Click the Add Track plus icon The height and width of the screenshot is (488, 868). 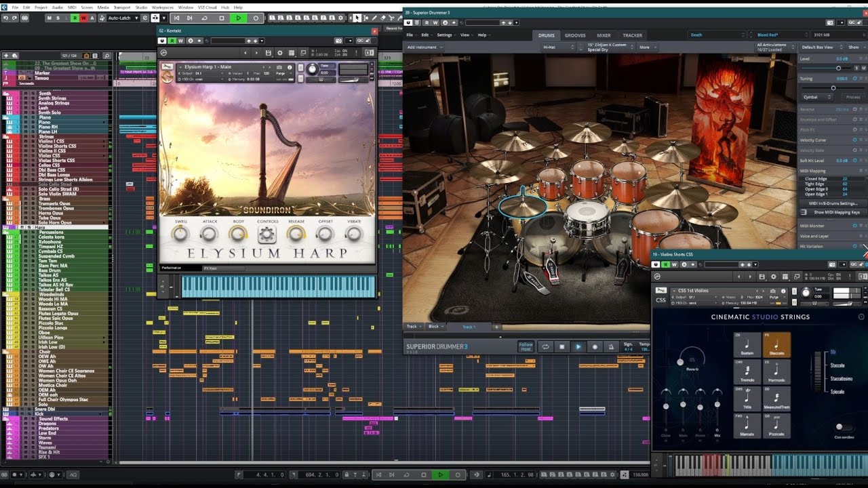coord(6,56)
